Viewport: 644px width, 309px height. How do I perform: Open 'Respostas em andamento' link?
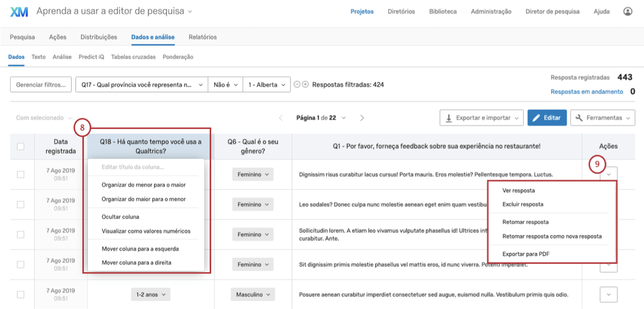tap(586, 91)
